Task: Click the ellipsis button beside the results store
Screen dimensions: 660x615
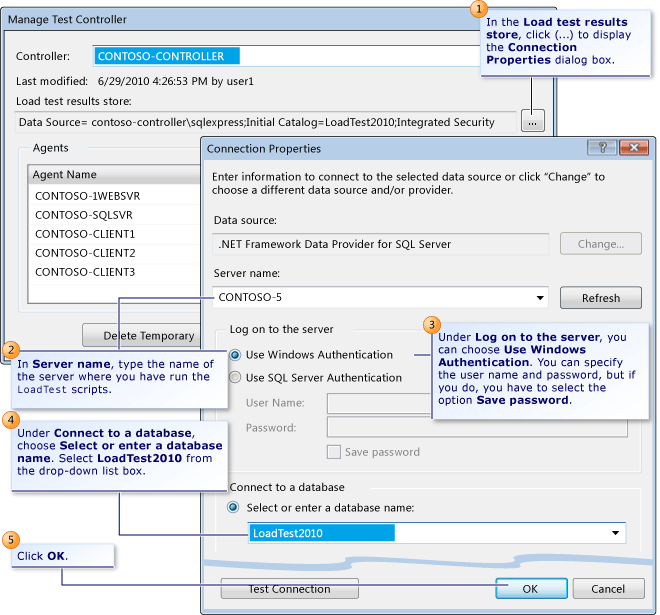Action: 532,121
